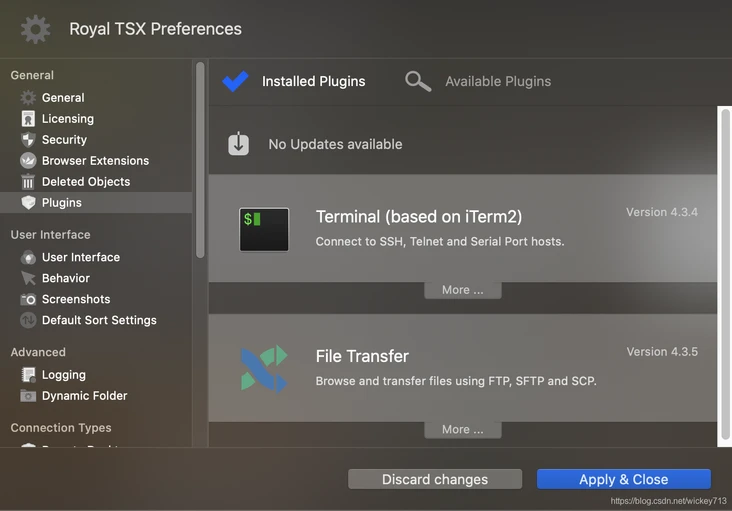Click the Terminal plugin icon
The image size is (732, 511).
pos(264,230)
